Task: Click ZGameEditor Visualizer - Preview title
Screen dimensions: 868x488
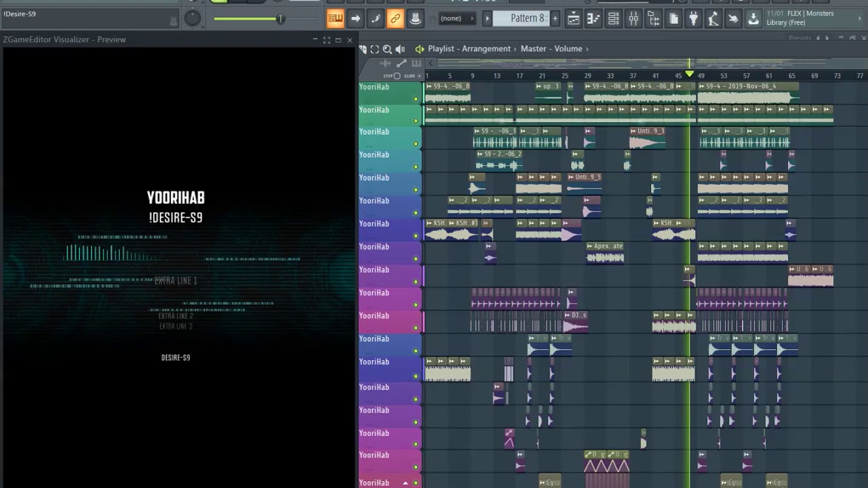Action: pos(64,39)
